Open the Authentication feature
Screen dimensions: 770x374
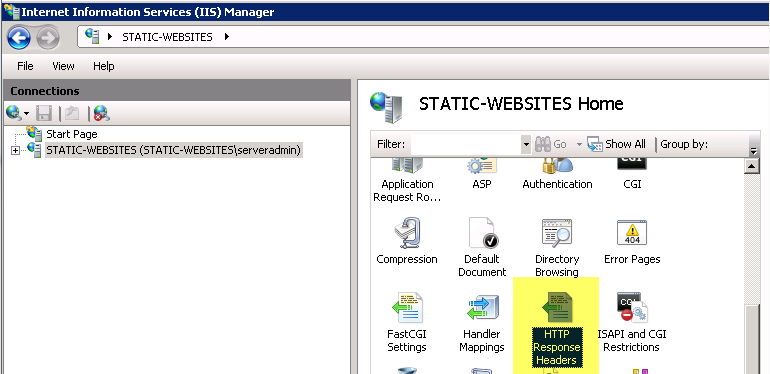(x=557, y=175)
